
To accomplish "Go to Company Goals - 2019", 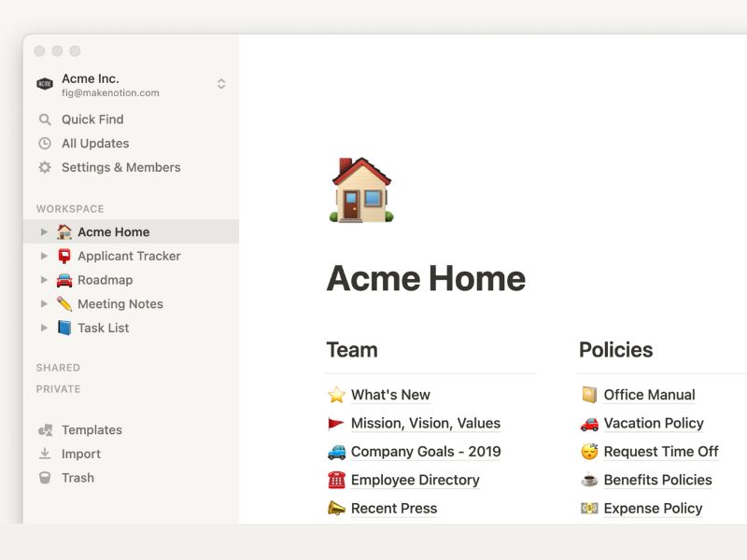I will (425, 452).
